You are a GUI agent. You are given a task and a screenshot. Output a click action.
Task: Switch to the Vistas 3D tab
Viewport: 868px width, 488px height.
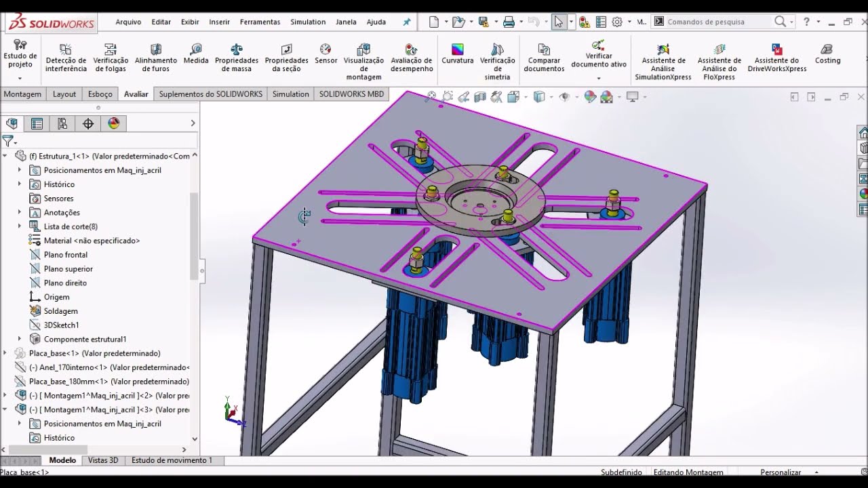(x=103, y=460)
